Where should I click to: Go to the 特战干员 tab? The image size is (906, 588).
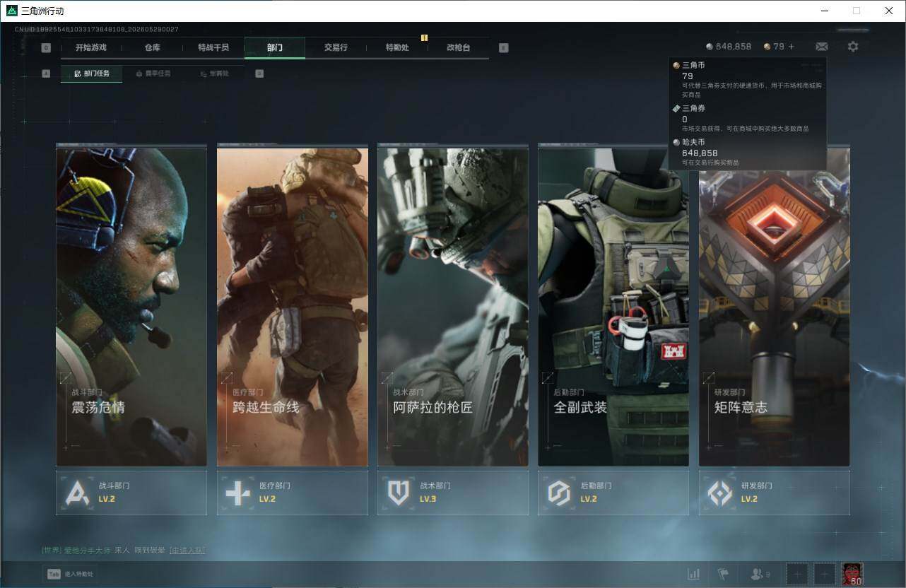(x=213, y=48)
